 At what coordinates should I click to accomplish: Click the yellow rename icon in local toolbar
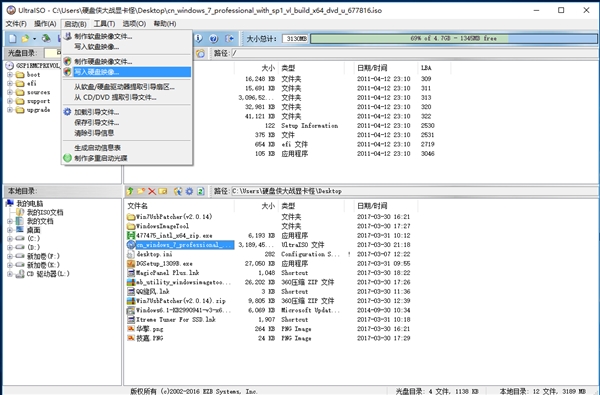tap(163, 191)
